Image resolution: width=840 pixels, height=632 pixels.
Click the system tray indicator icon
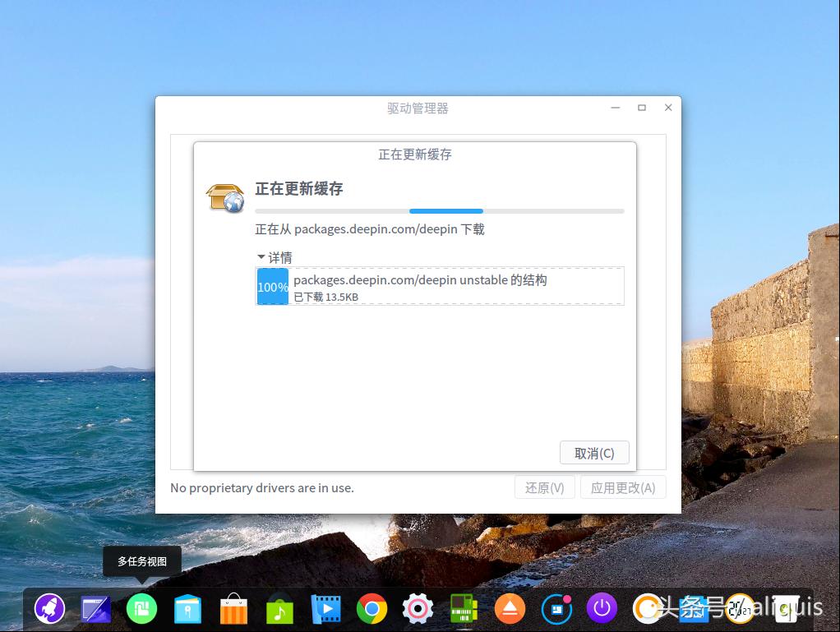tap(556, 608)
